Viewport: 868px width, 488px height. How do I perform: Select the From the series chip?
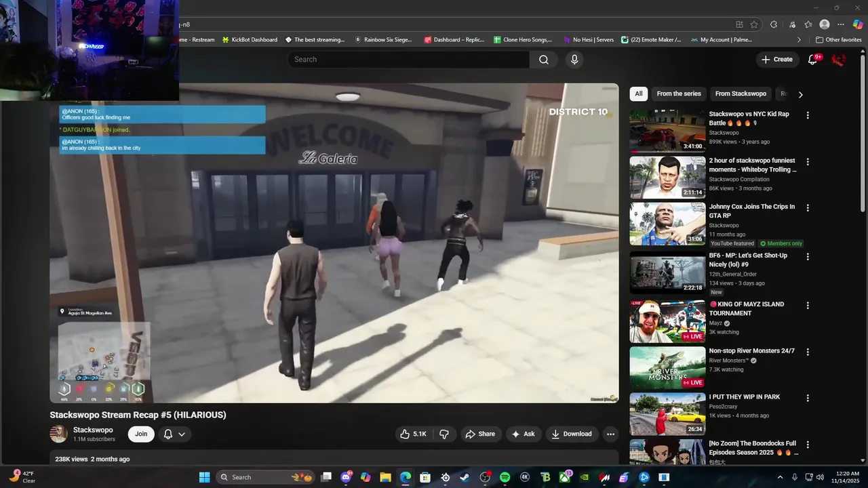point(679,94)
